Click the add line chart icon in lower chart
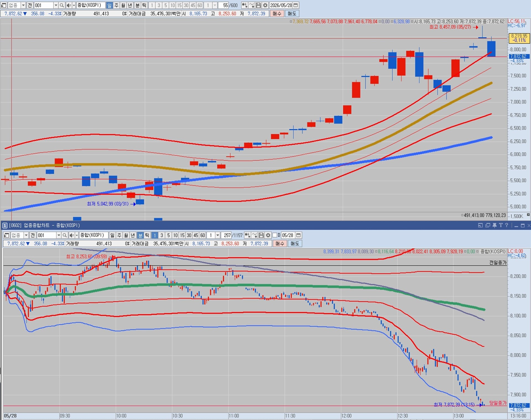531x420 pixels. [254, 235]
